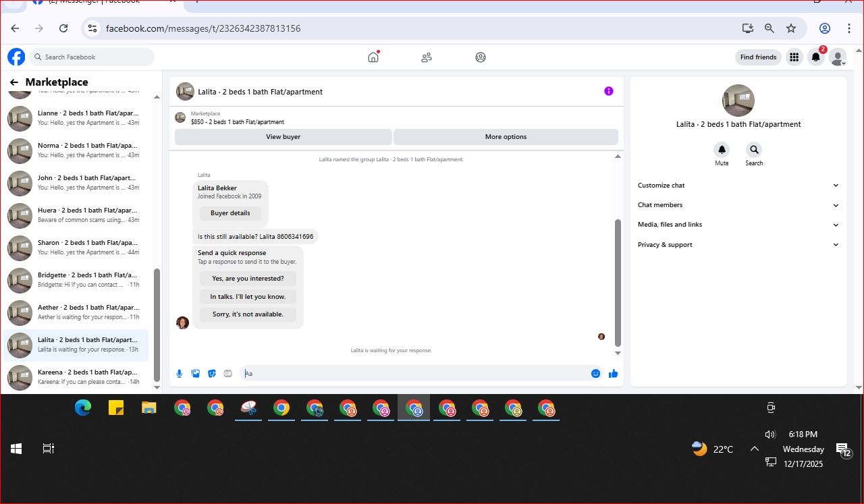Search the conversation via magnifier icon
The width and height of the screenshot is (864, 504).
click(754, 150)
